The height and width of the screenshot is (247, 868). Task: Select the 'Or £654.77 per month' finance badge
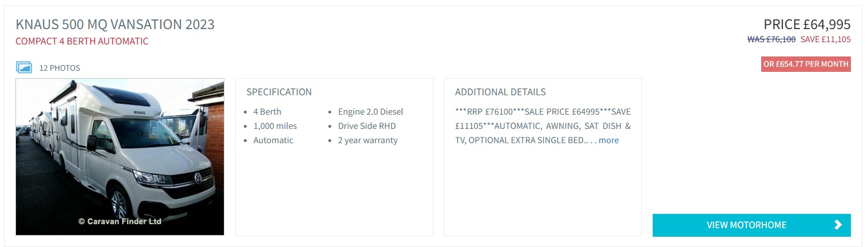(806, 64)
